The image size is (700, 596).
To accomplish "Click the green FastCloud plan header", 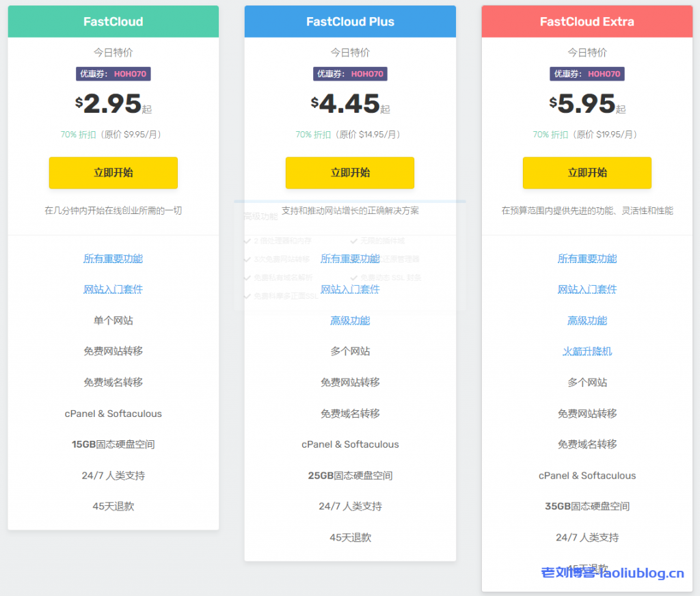I will tap(113, 22).
